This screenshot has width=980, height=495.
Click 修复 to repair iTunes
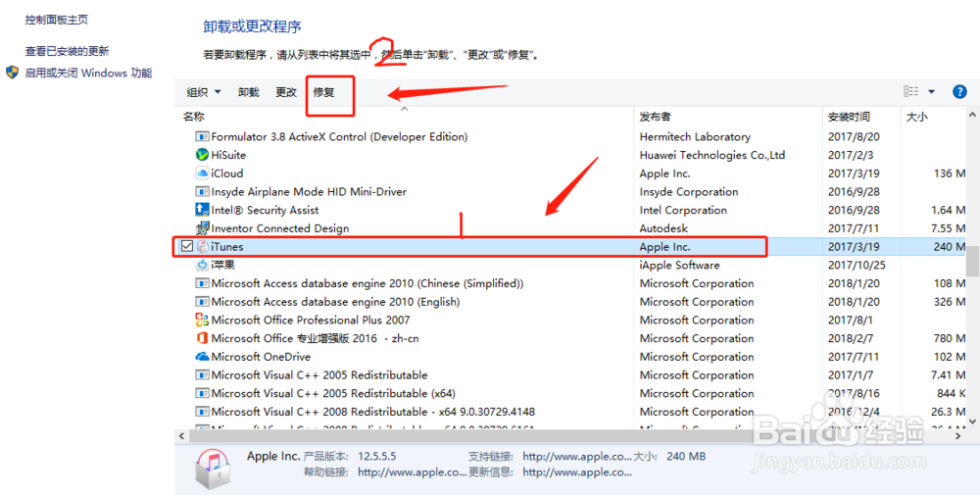[x=323, y=92]
